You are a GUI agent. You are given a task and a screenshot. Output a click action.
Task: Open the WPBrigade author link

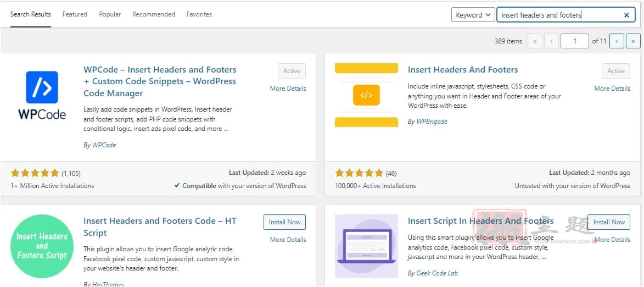coord(432,122)
